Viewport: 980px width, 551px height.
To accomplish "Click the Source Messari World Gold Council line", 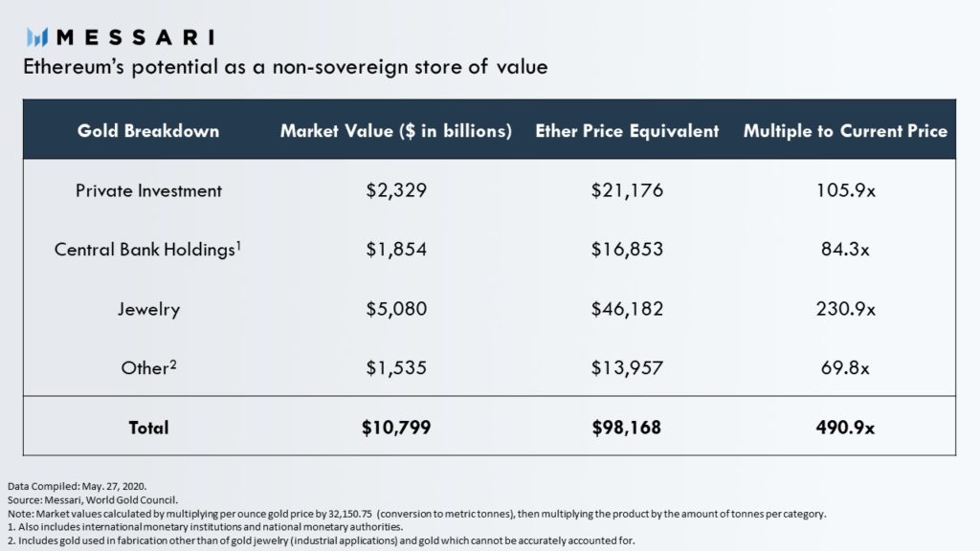I will click(93, 499).
